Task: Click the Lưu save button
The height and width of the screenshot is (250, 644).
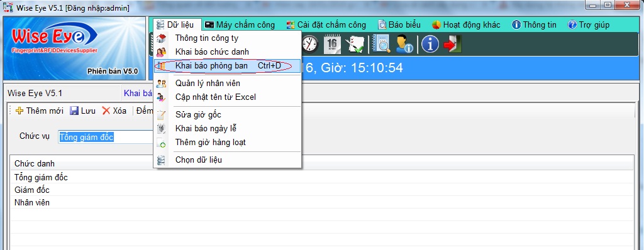Action: tap(82, 111)
